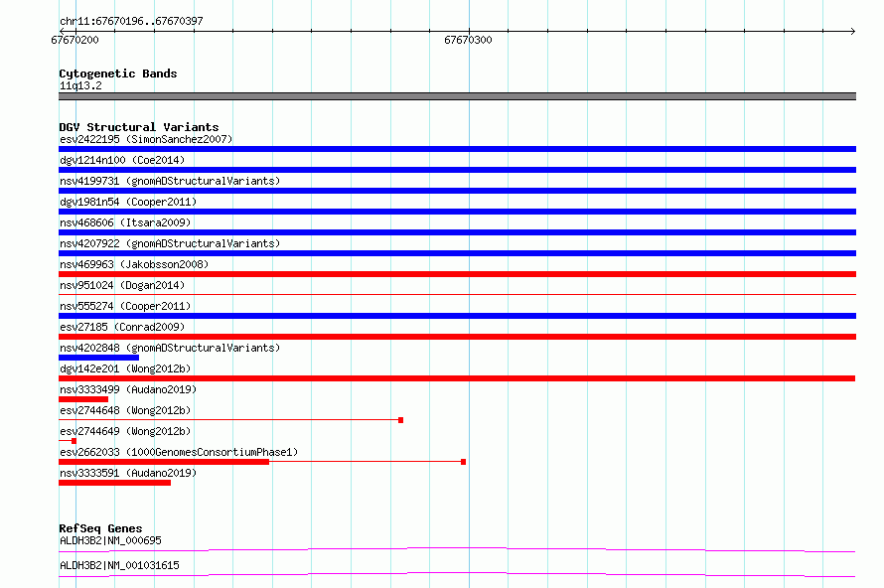Open variant esv27185 (Conrad2009) label

coord(122,327)
